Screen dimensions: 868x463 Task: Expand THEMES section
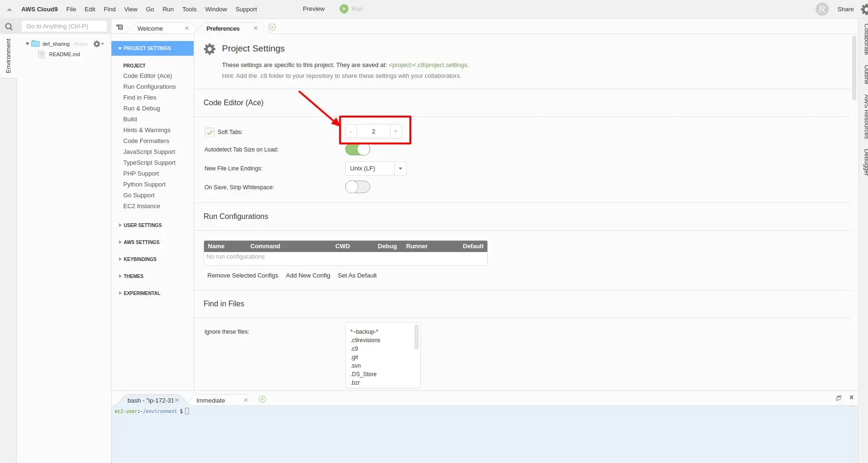coord(131,276)
